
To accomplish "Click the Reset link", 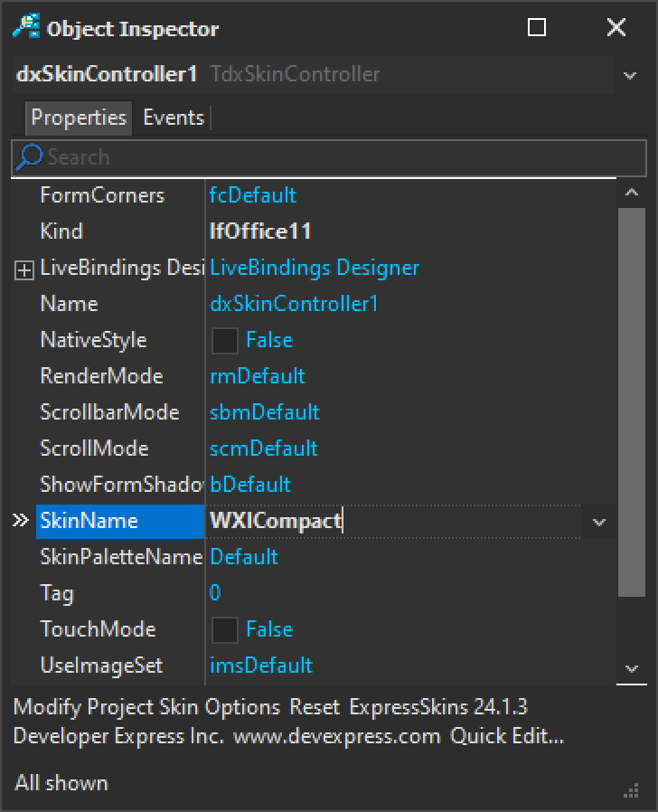I will pos(315,706).
